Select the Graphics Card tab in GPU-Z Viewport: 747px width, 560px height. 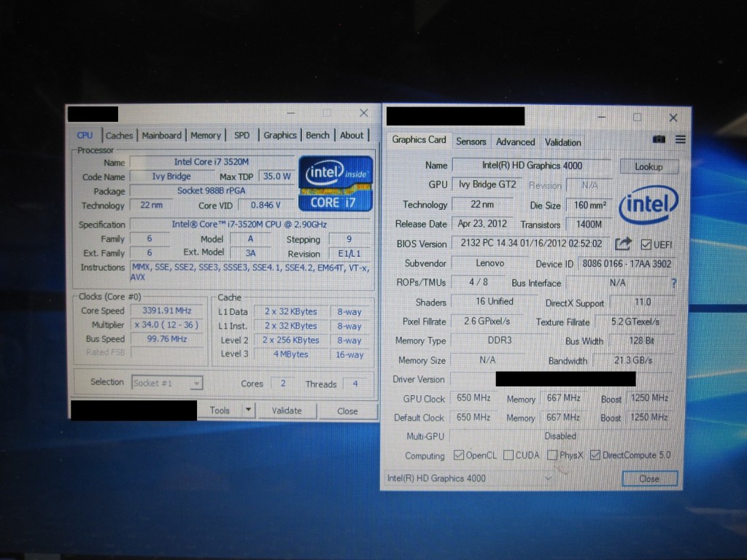[419, 139]
